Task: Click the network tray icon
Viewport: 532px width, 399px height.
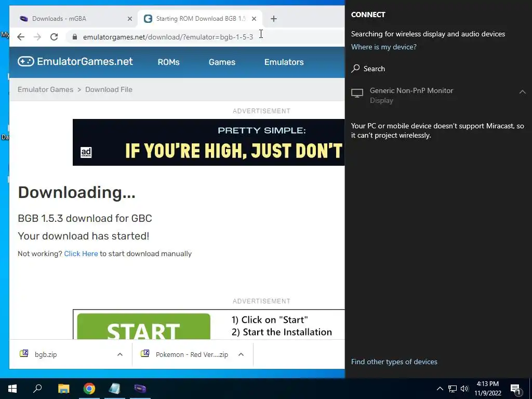Action: pos(453,389)
